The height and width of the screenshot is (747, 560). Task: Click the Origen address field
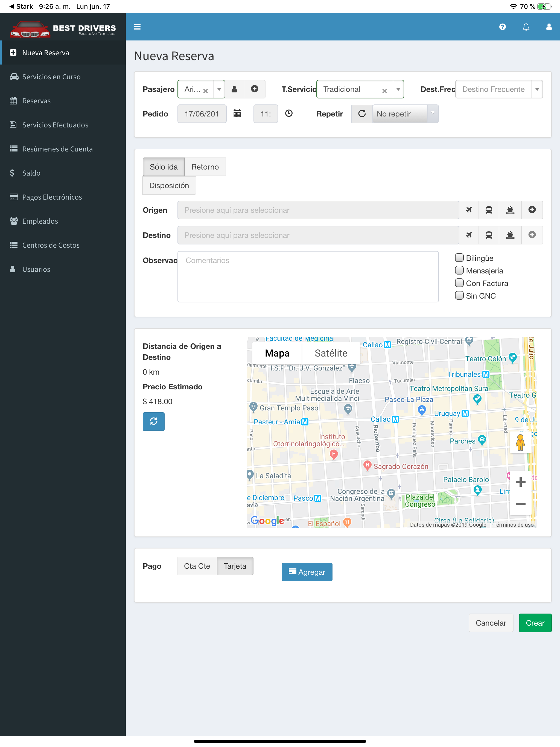pyautogui.click(x=318, y=210)
